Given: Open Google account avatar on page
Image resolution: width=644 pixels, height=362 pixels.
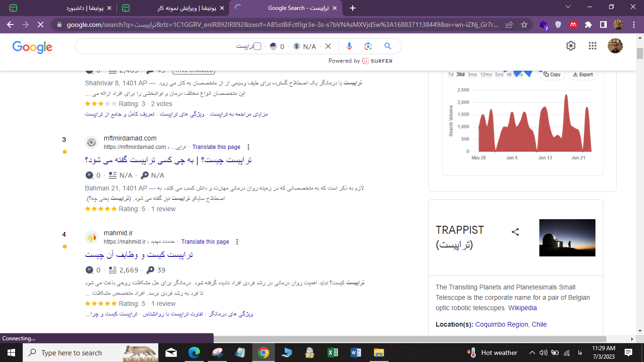Looking at the screenshot, I should [615, 46].
